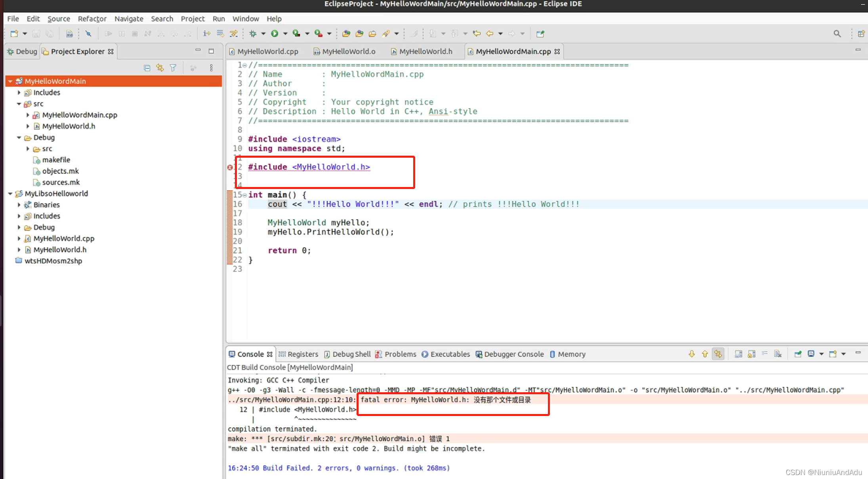Expand Binaries under MyLibsoHelloworld
This screenshot has width=868, height=479.
(19, 205)
